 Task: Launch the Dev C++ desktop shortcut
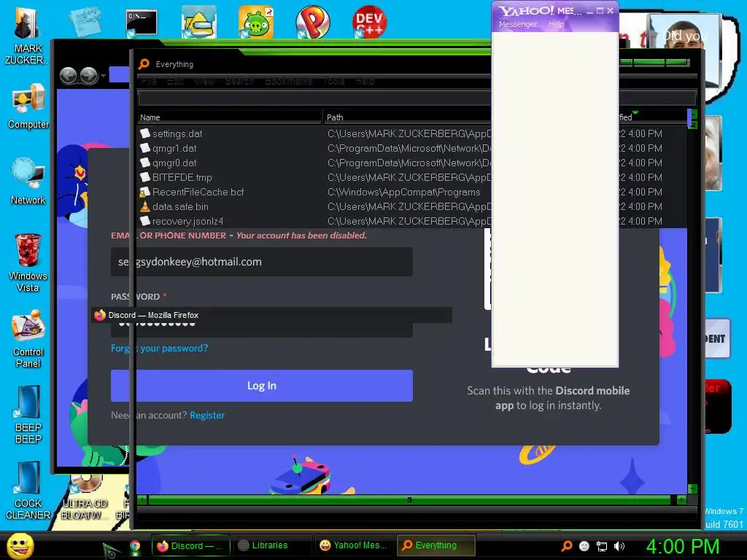tap(369, 23)
